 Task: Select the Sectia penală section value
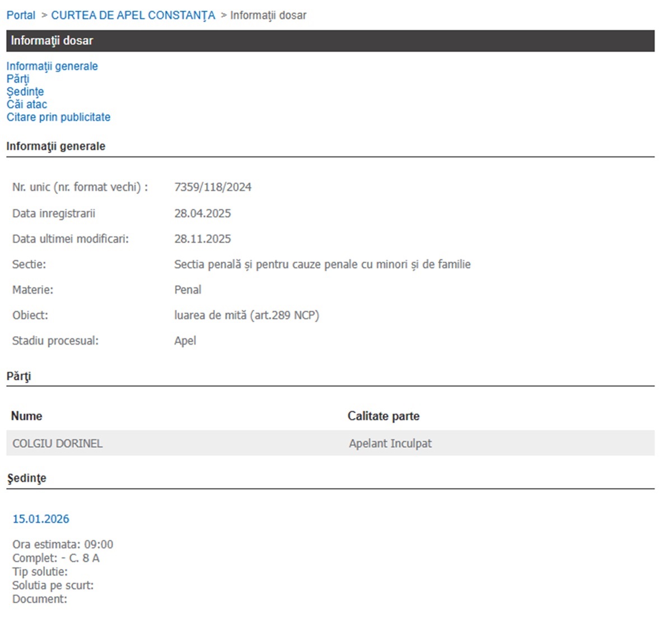point(323,264)
